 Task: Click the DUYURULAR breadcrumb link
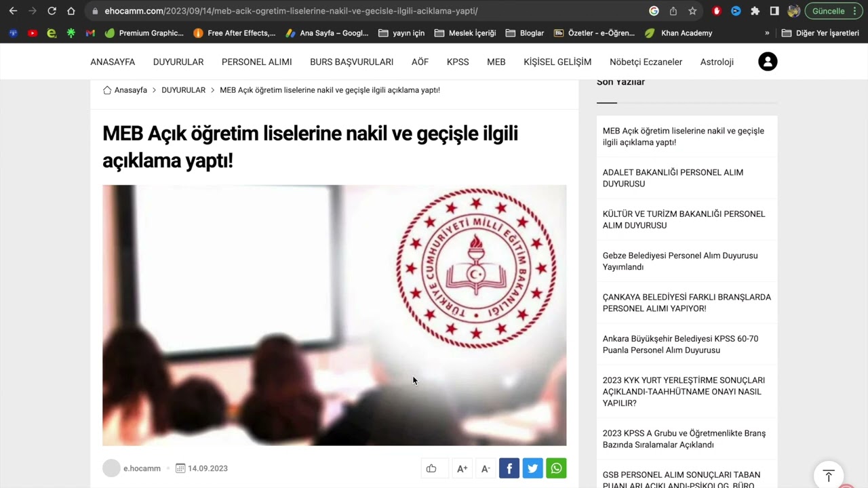pos(183,90)
